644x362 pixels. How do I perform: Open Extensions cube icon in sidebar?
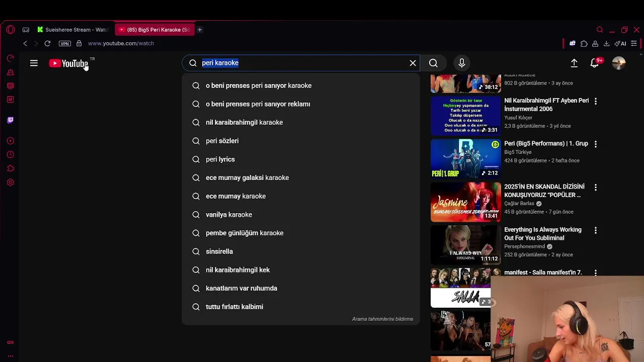(x=11, y=168)
